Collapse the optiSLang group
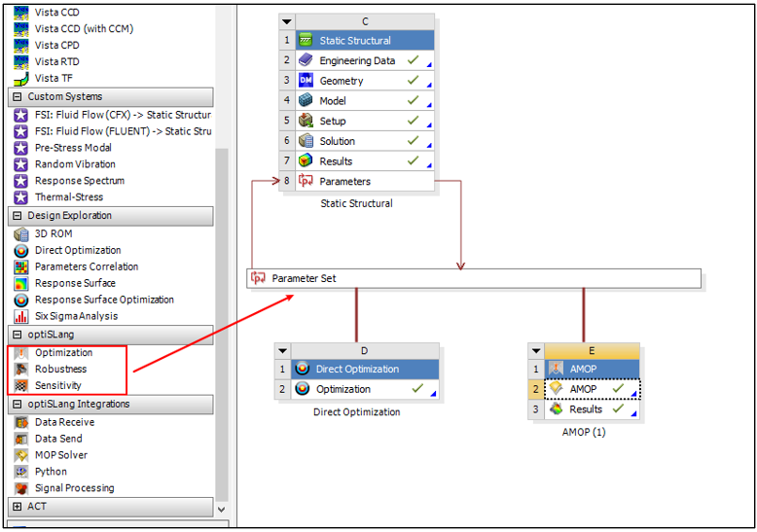The image size is (757, 532). 18,334
